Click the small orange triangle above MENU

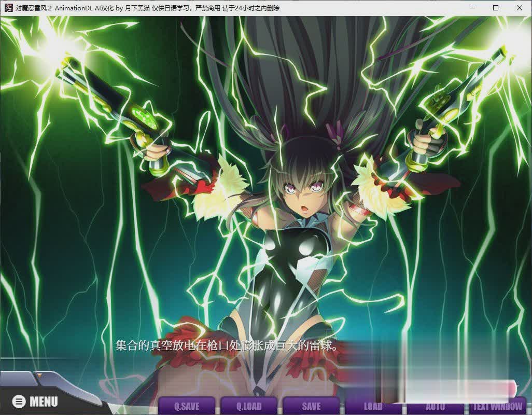[38, 374]
